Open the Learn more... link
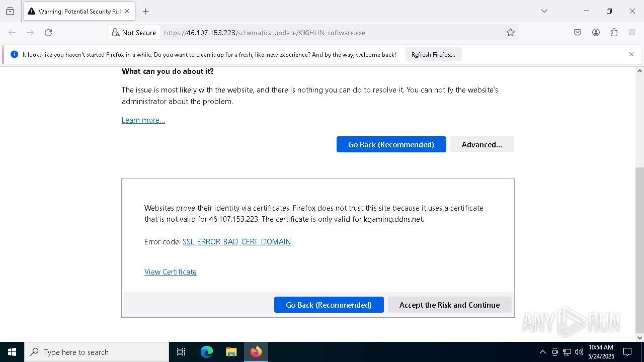This screenshot has height=362, width=644. 143,120
